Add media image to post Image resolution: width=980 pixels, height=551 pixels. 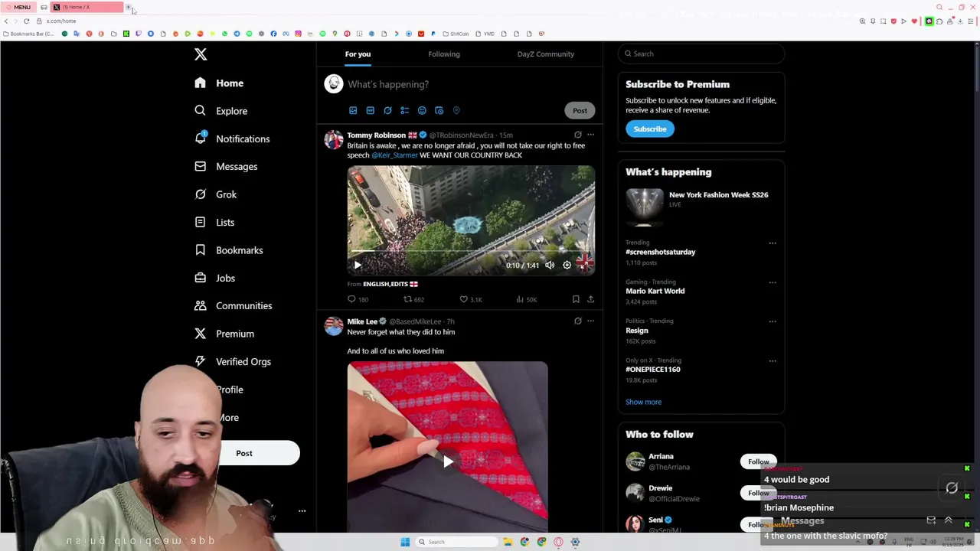click(x=353, y=110)
